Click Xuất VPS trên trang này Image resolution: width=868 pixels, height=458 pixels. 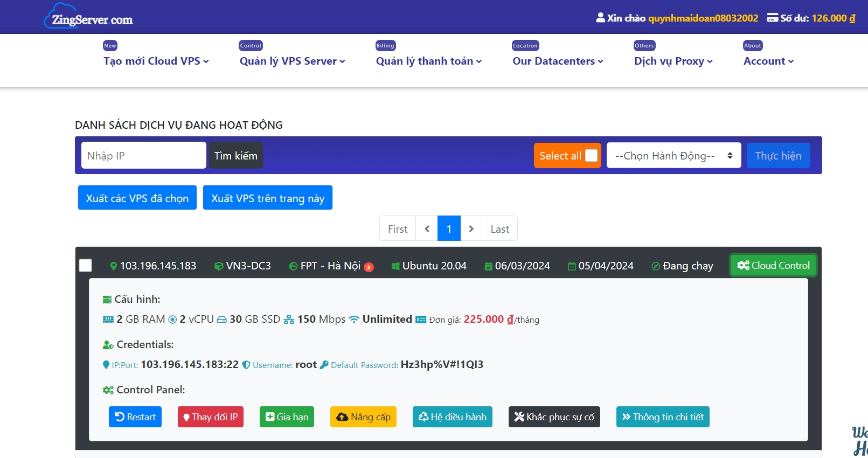click(268, 198)
